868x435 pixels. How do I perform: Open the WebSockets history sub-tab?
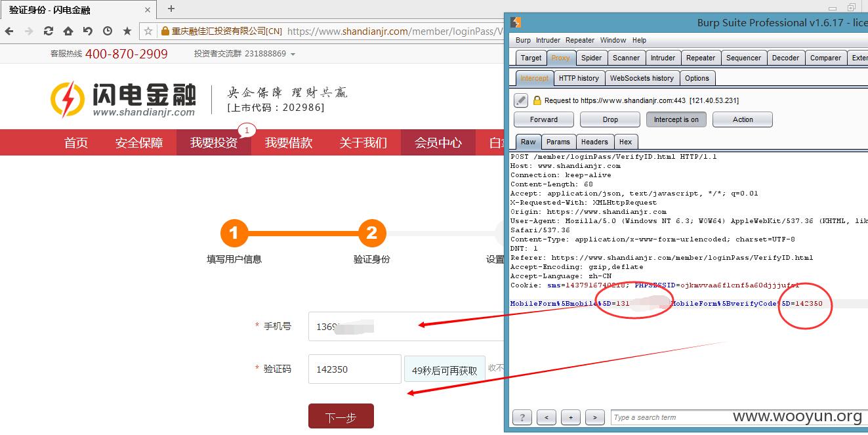pos(642,78)
